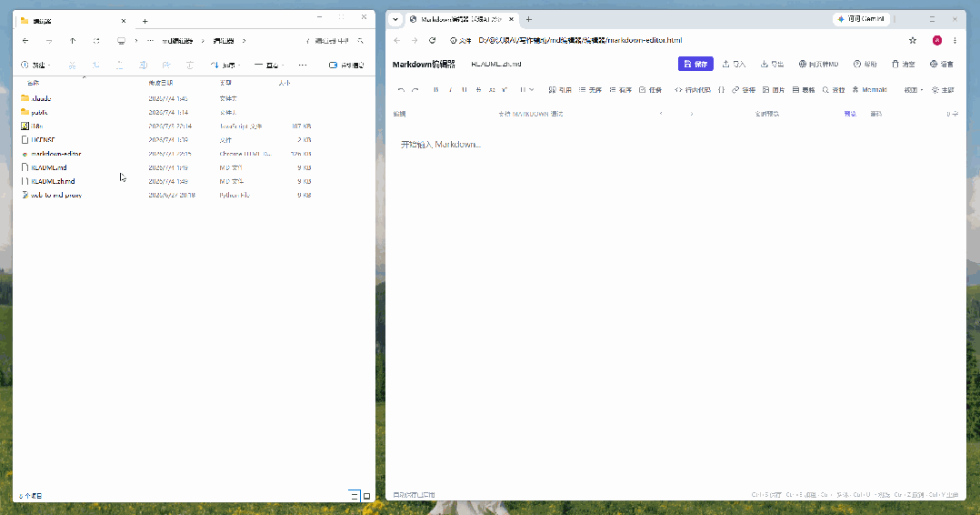Click the purple Save button in Markdown editor
Viewport: 980px width, 515px height.
(x=695, y=64)
